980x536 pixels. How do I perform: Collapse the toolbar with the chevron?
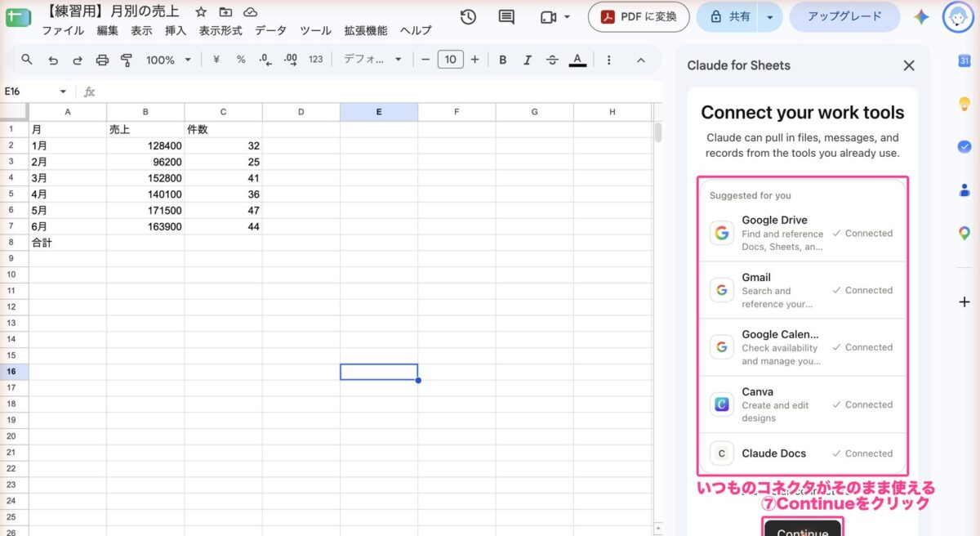point(640,60)
